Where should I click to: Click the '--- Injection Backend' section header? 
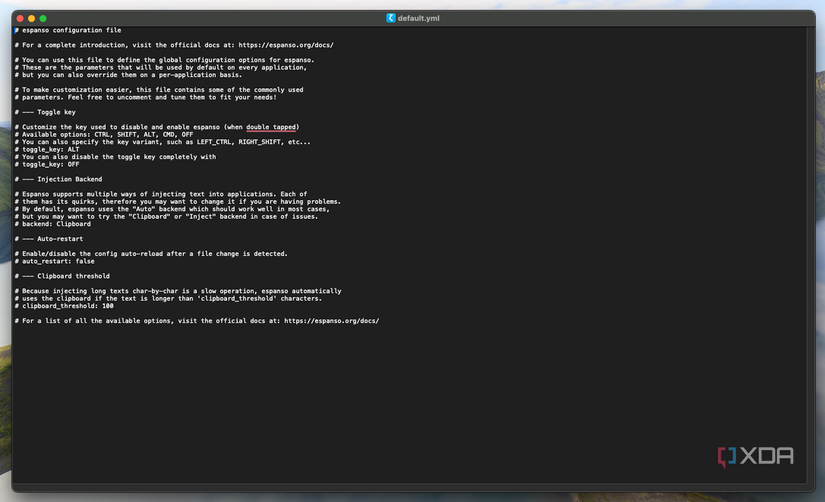[58, 179]
